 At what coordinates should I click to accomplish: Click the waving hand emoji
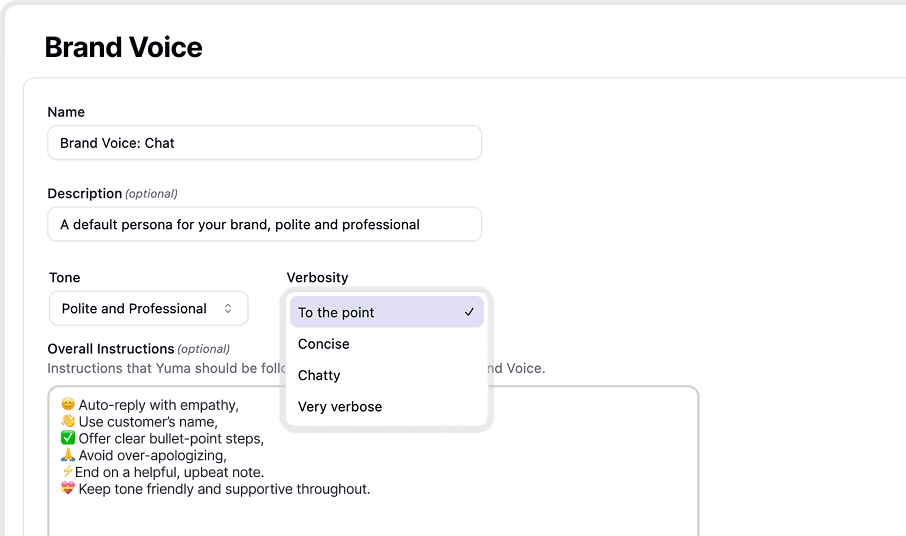[x=68, y=422]
